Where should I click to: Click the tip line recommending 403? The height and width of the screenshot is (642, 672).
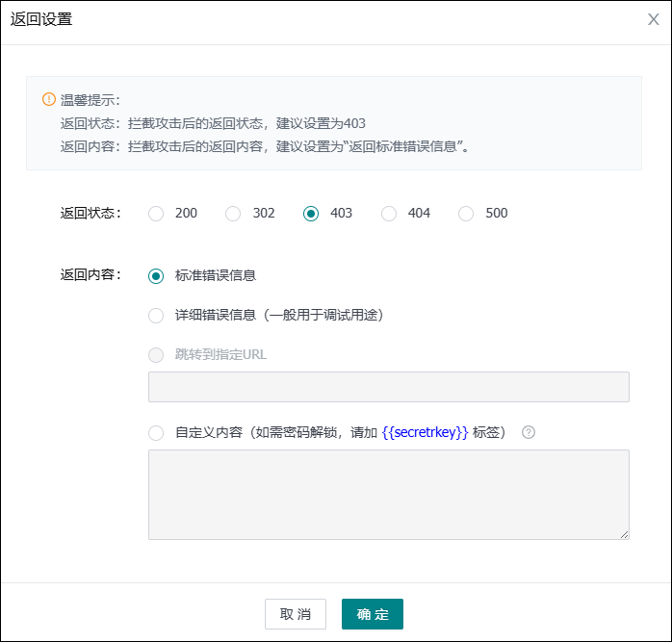click(x=213, y=123)
